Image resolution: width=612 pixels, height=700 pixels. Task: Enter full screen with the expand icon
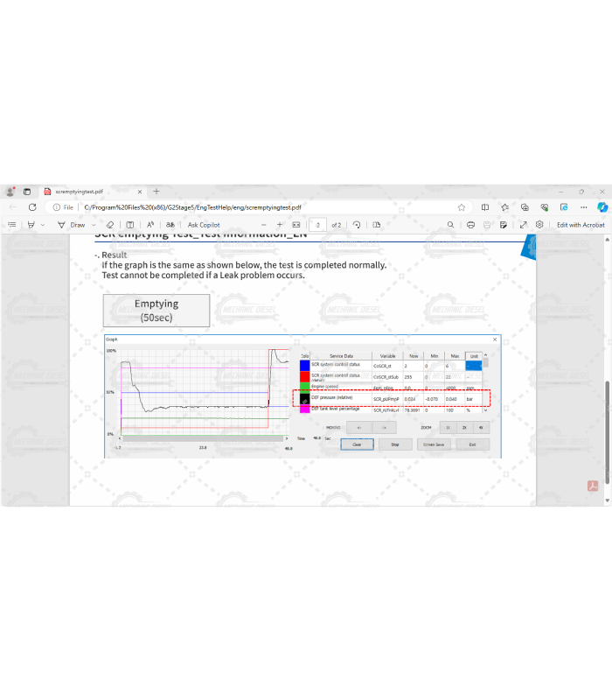click(523, 225)
